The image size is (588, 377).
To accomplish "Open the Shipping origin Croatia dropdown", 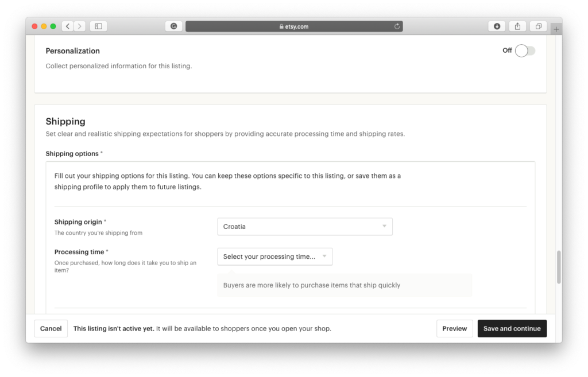I will point(305,227).
